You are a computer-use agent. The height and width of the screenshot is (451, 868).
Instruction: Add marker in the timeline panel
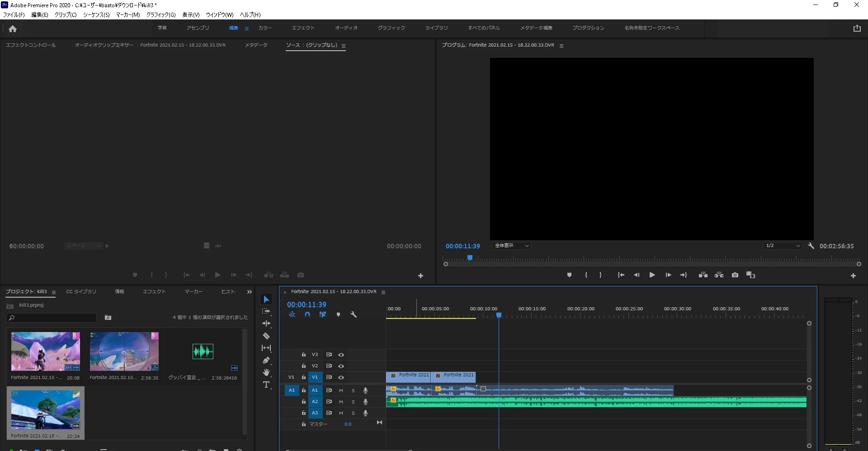pyautogui.click(x=338, y=314)
